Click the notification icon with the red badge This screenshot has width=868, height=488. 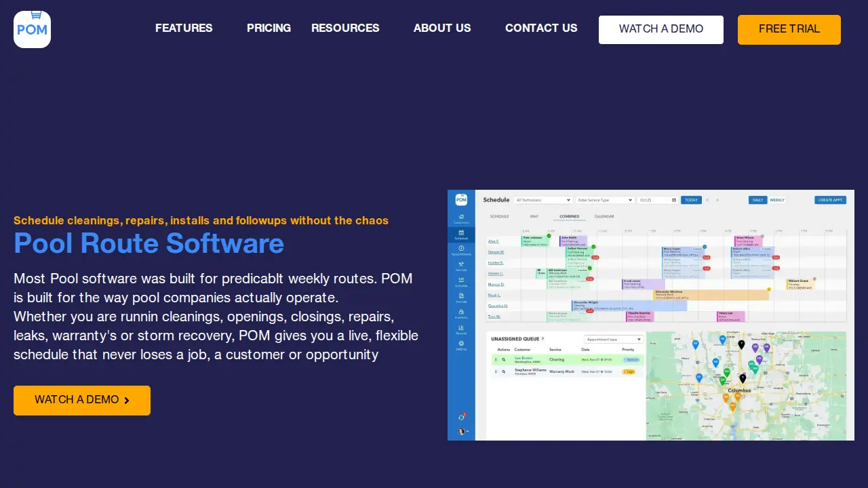click(462, 417)
